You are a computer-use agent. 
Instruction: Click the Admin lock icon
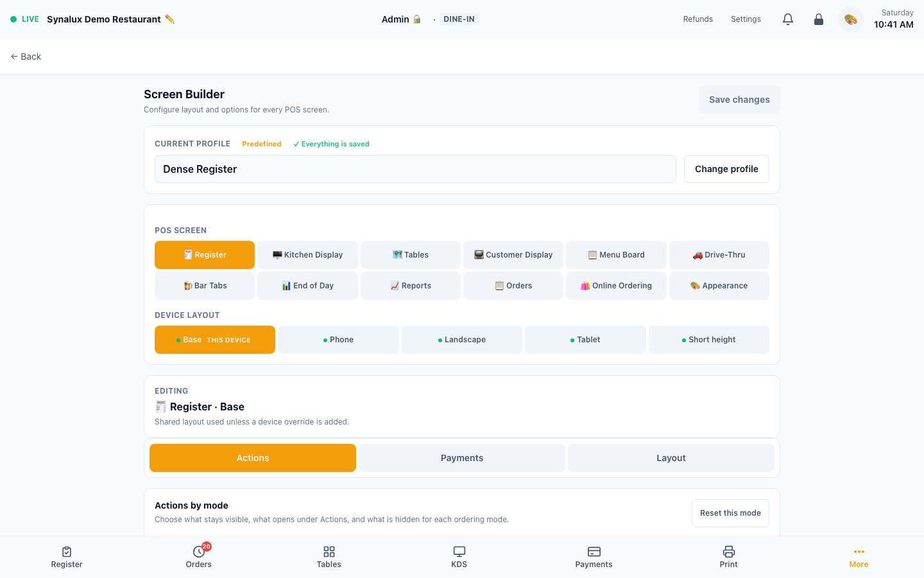tap(417, 19)
